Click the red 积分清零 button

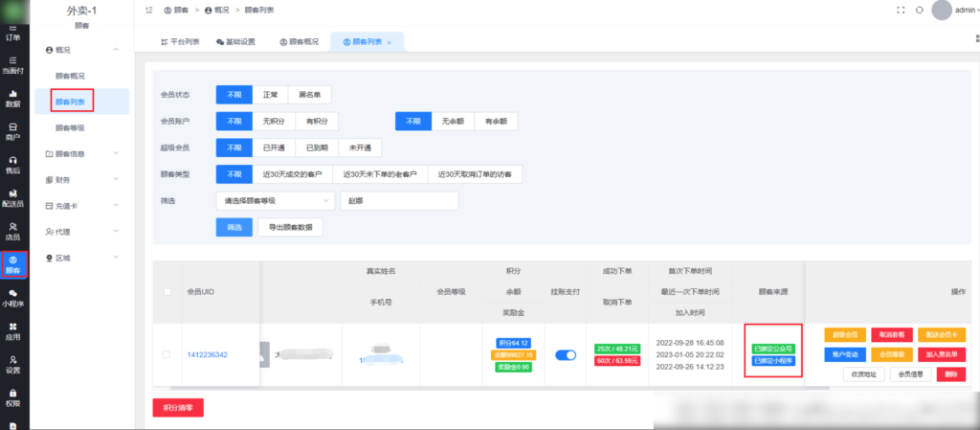pos(178,408)
